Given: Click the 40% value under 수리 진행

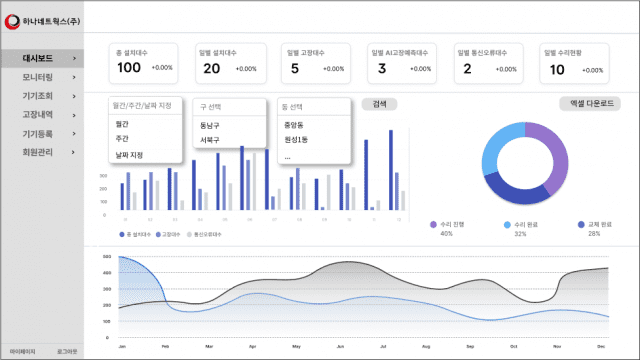Looking at the screenshot, I should click(x=447, y=234).
